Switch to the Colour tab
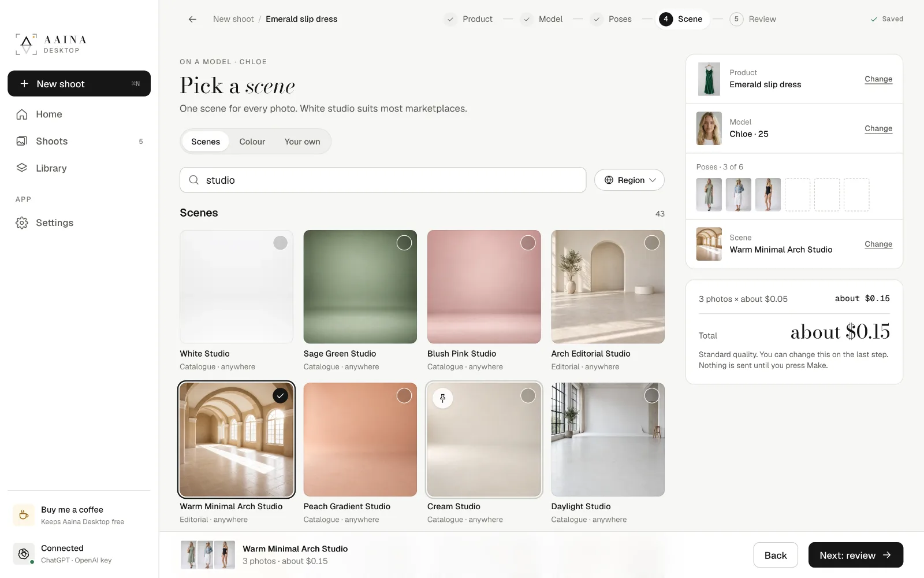This screenshot has width=924, height=578. 252,142
